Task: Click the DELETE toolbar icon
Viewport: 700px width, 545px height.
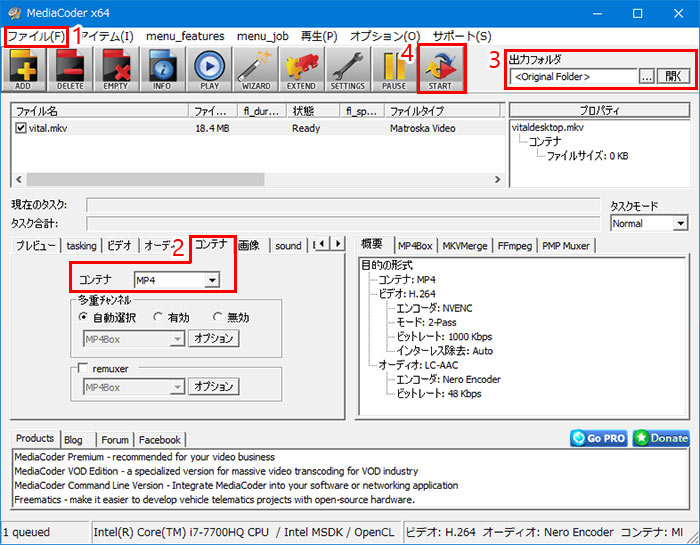Action: [70, 68]
